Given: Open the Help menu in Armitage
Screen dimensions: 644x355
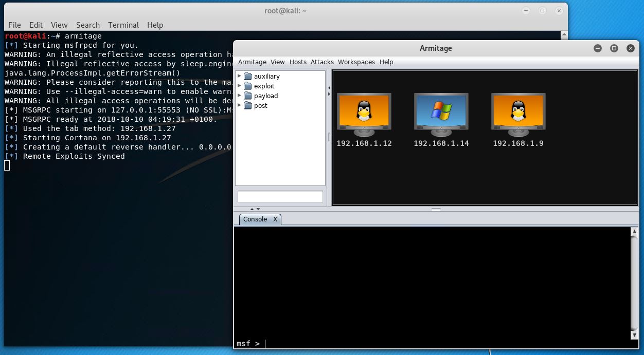Looking at the screenshot, I should (386, 62).
